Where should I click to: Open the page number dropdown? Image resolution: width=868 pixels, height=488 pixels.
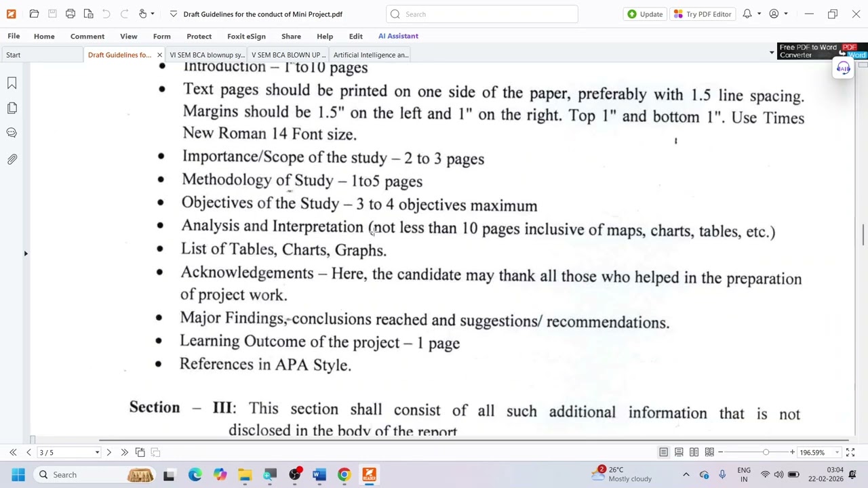[97, 452]
